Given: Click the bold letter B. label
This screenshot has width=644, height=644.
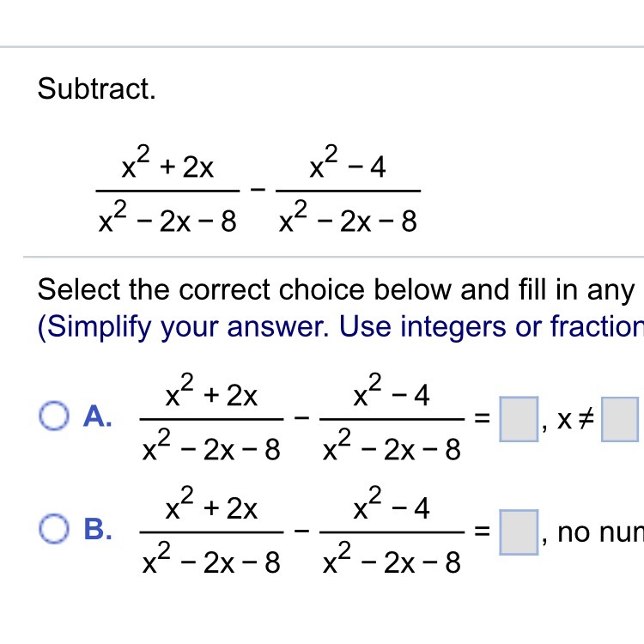Looking at the screenshot, I should coord(97,530).
